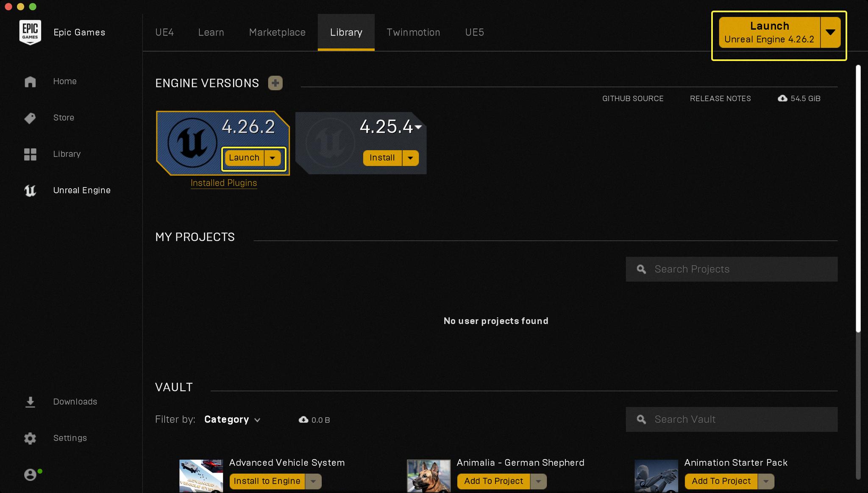868x493 pixels.
Task: Expand Advanced Vehicle System options arrow
Action: coord(313,482)
